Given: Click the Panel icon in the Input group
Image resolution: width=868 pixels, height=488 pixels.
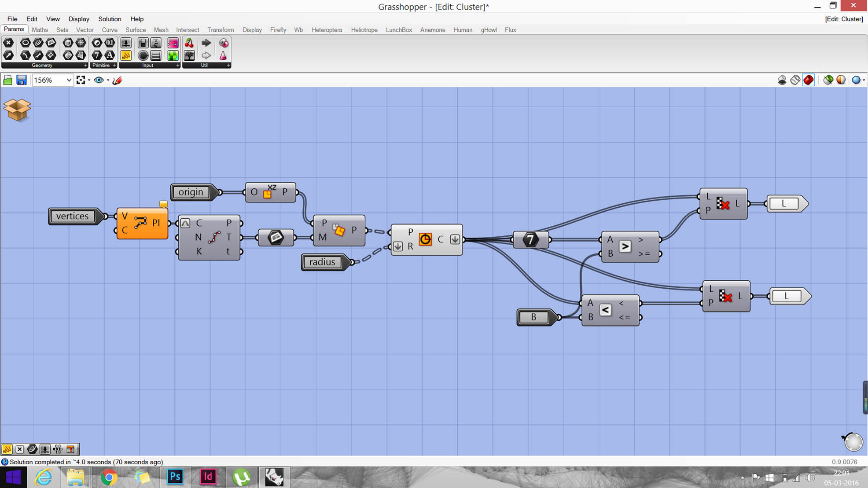Looking at the screenshot, I should (x=156, y=56).
